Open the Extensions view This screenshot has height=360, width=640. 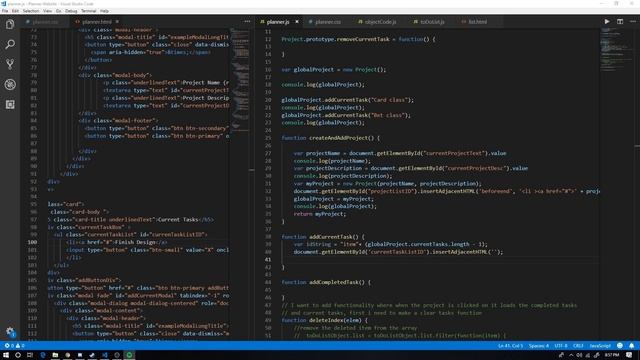pyautogui.click(x=10, y=104)
